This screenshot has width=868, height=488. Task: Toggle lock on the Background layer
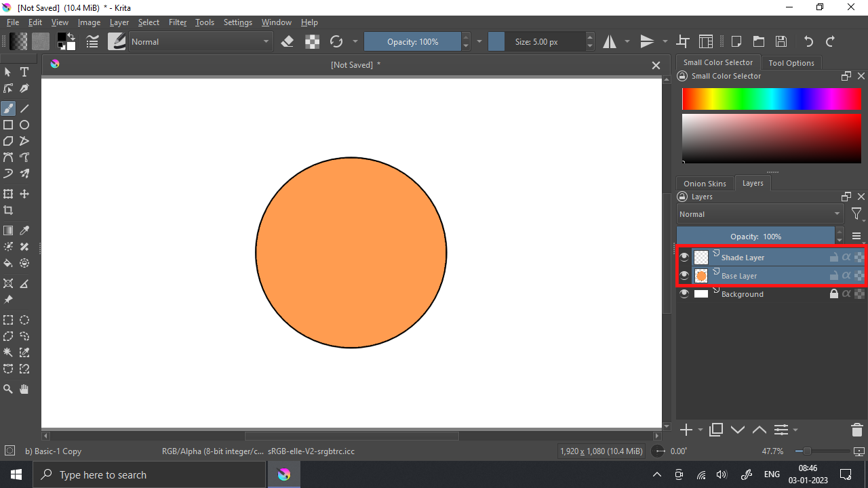(x=834, y=293)
